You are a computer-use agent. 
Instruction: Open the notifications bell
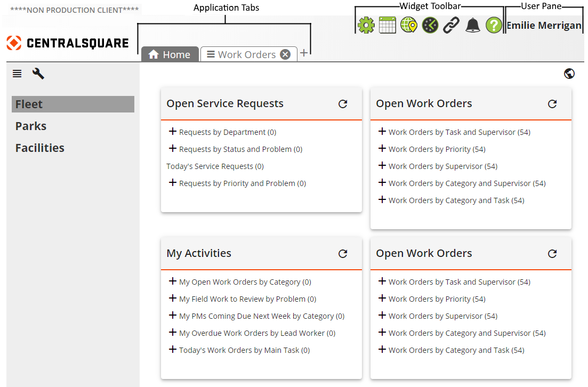[473, 25]
